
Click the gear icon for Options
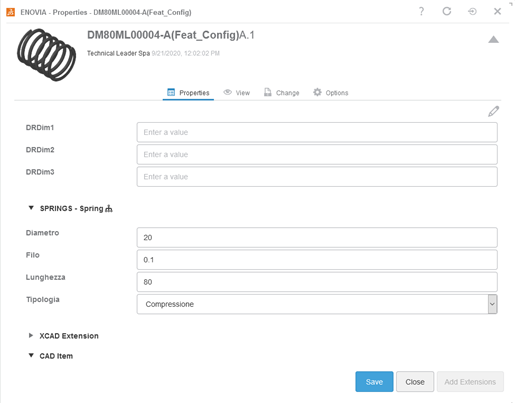[x=317, y=92]
